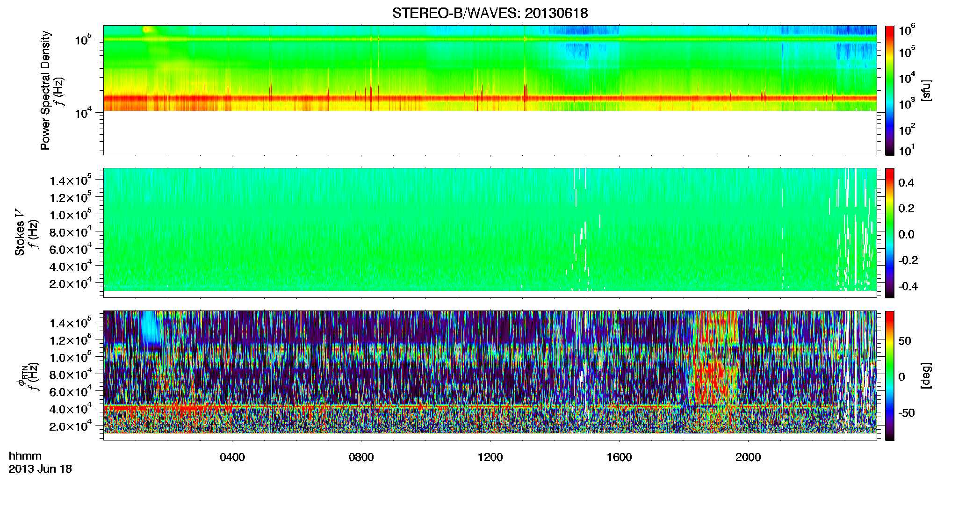Click the power spectral density colorbar
The width and height of the screenshot is (980, 505).
(890, 90)
